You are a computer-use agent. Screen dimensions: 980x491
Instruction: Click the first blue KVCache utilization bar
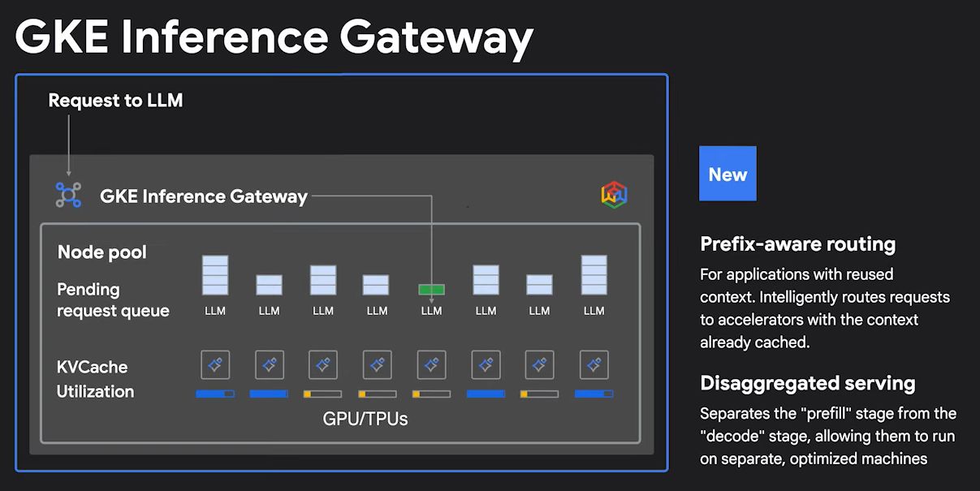[x=215, y=394]
